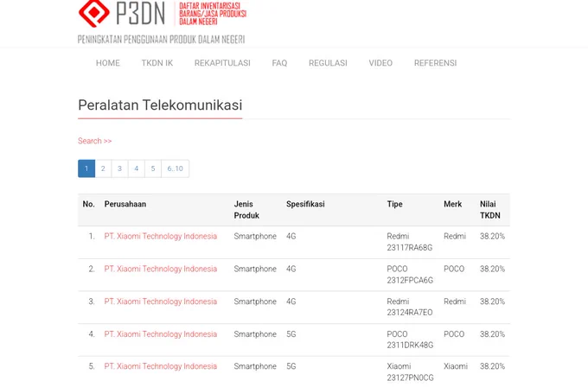Select type POCO 2312FPCA6G cell
This screenshot has width=588, height=387.
[x=410, y=275]
